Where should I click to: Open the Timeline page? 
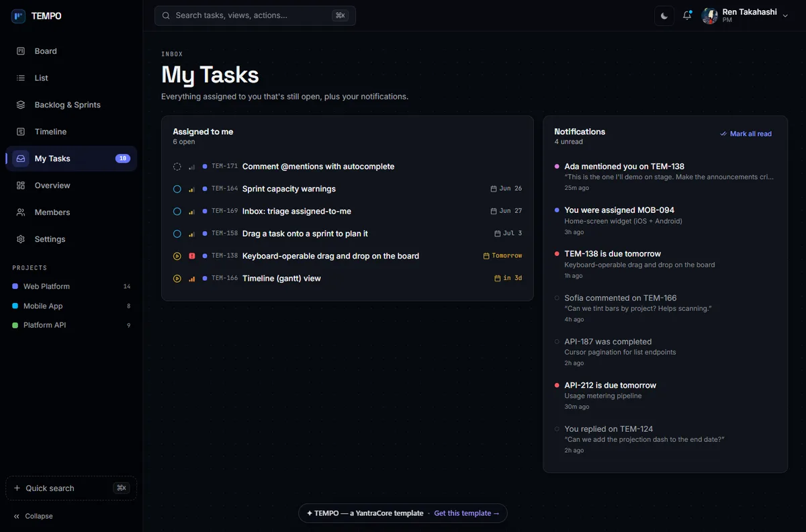pyautogui.click(x=71, y=132)
